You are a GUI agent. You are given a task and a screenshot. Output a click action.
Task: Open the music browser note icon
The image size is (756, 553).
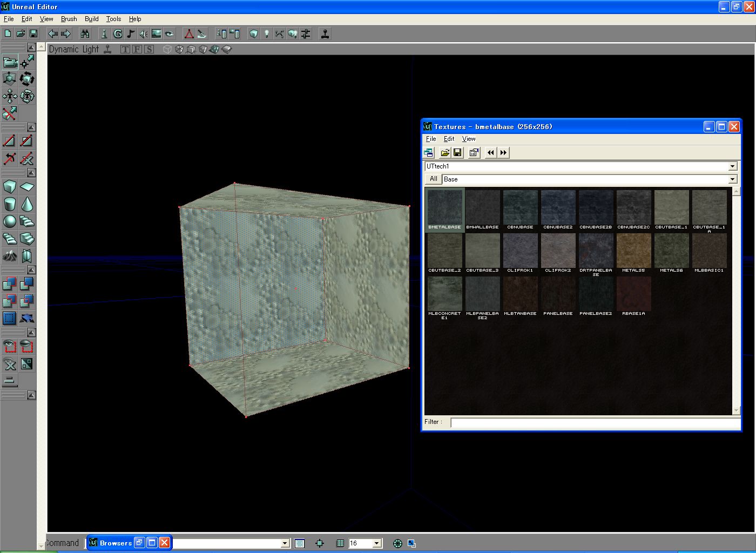(x=131, y=33)
